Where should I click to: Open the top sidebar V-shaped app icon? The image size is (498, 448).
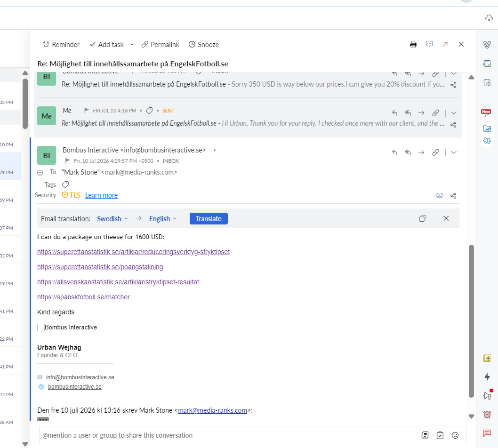(487, 44)
